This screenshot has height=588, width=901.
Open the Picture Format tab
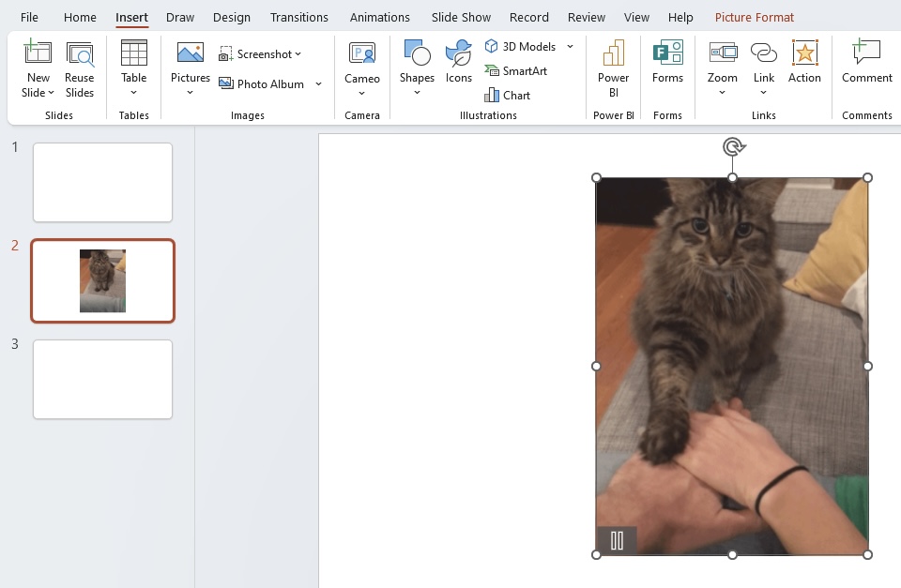pyautogui.click(x=755, y=17)
